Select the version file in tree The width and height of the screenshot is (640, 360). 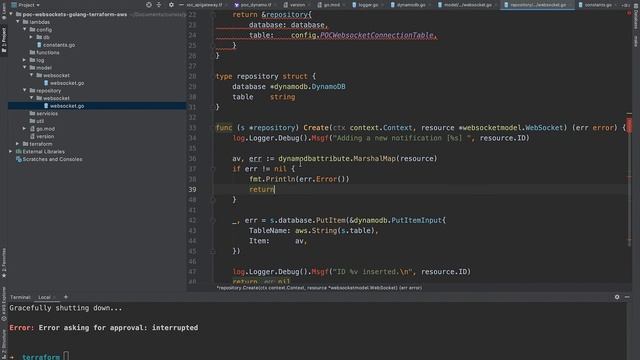tap(45, 136)
